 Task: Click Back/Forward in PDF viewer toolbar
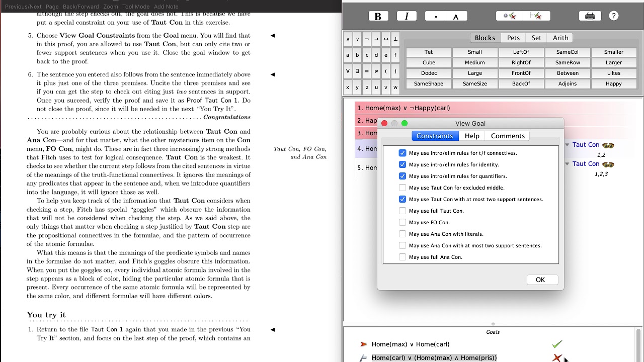pyautogui.click(x=81, y=7)
